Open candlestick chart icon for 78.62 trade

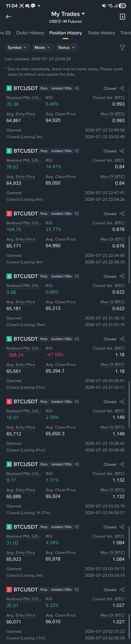pyautogui.click(x=77, y=151)
